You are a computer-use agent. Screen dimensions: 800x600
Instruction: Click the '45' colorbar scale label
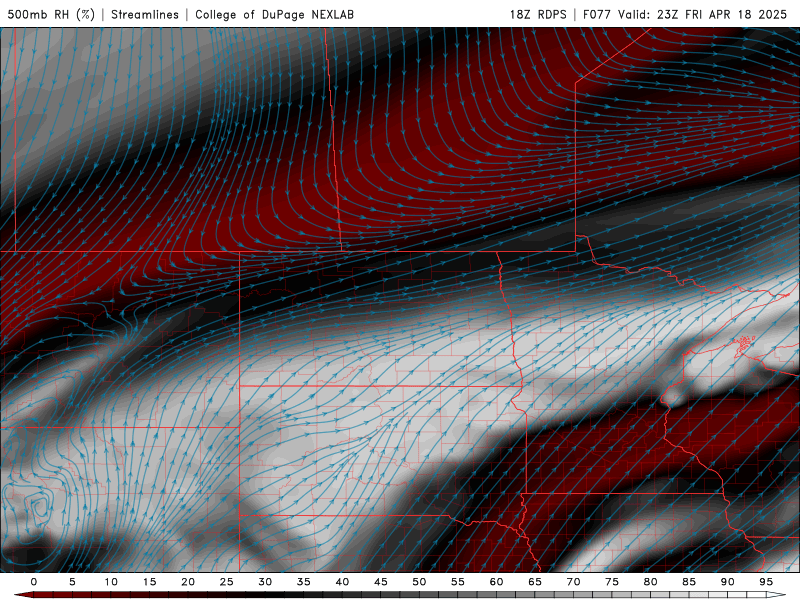pos(380,582)
